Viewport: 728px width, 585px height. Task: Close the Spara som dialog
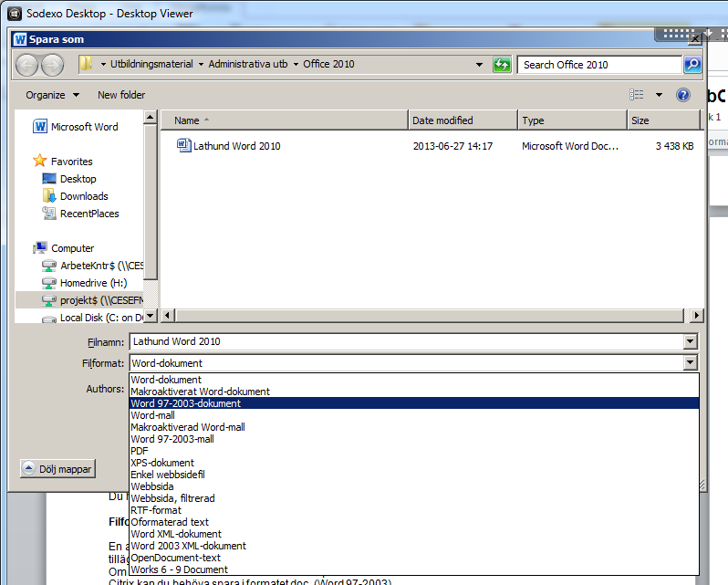coord(694,39)
